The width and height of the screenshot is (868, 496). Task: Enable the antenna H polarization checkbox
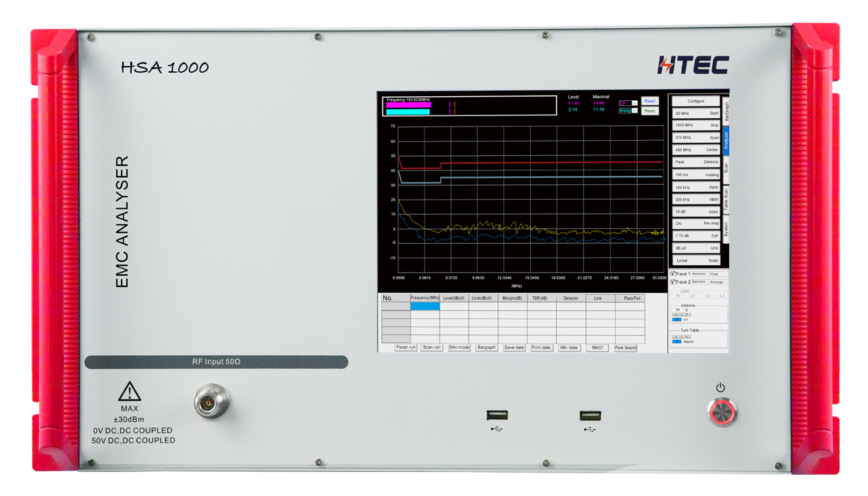675,310
